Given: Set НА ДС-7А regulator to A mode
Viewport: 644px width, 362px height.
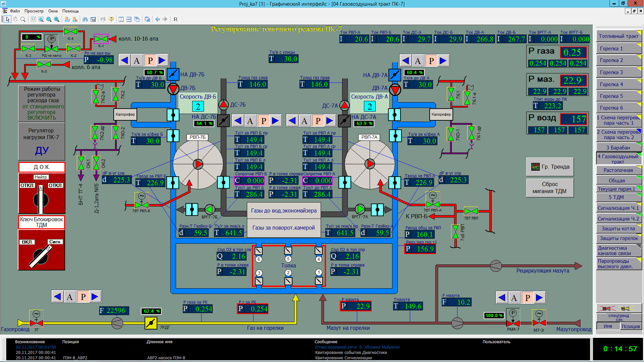Looking at the screenshot, I should click(304, 121).
